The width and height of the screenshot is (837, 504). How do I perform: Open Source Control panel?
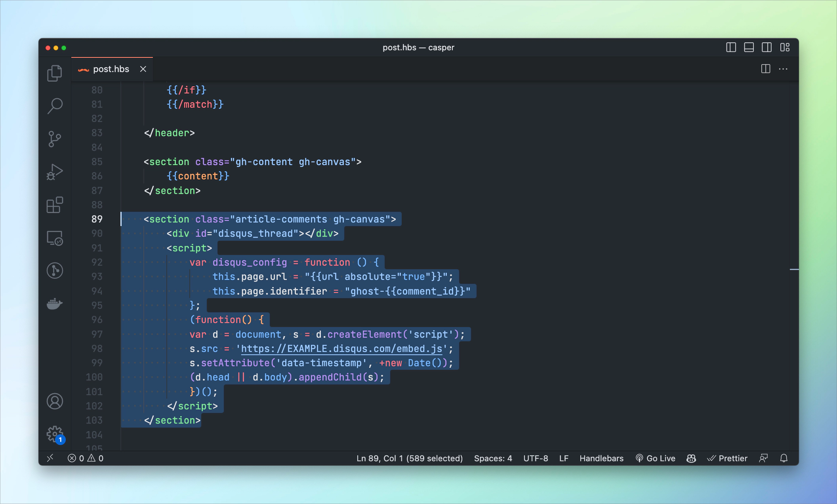55,139
